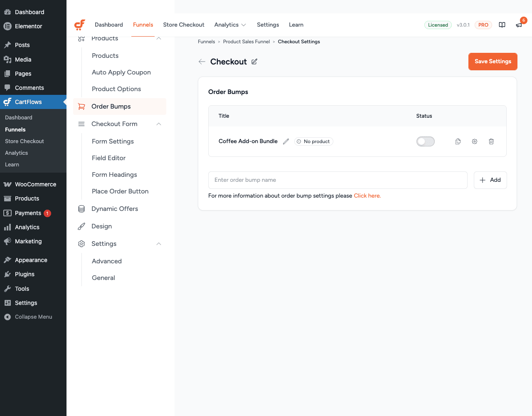The image size is (532, 416).
Task: Open Analytics in CartFlows submenu
Action: tap(17, 153)
